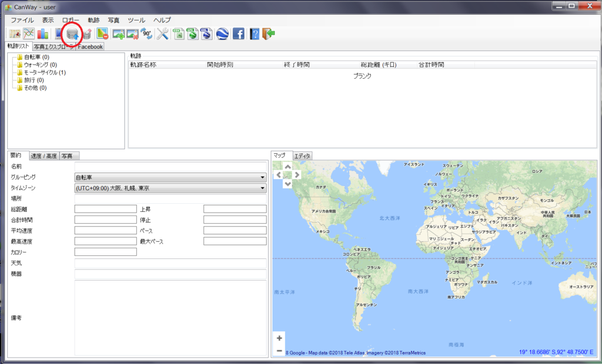Open the help question mark icon

(x=255, y=33)
